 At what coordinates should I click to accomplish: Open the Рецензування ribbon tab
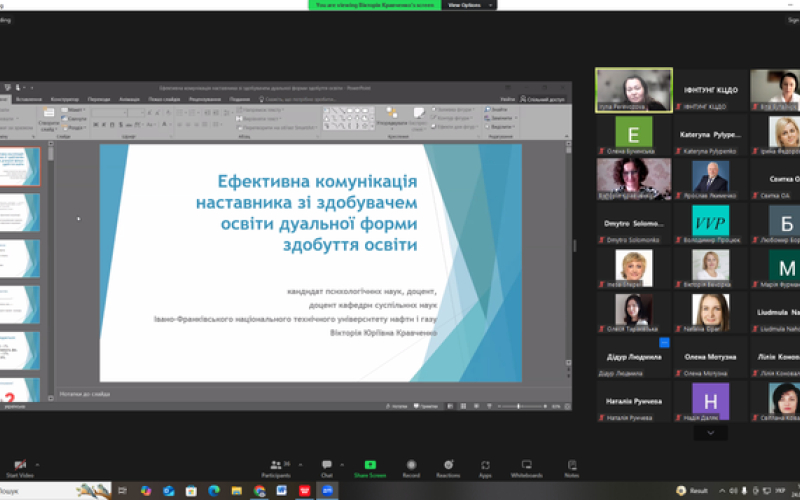pyautogui.click(x=205, y=99)
